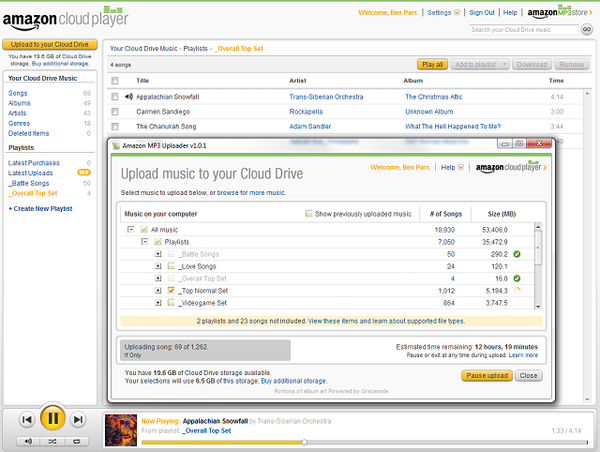Open Deleted Items in the sidebar
This screenshot has width=600, height=452.
tap(29, 133)
